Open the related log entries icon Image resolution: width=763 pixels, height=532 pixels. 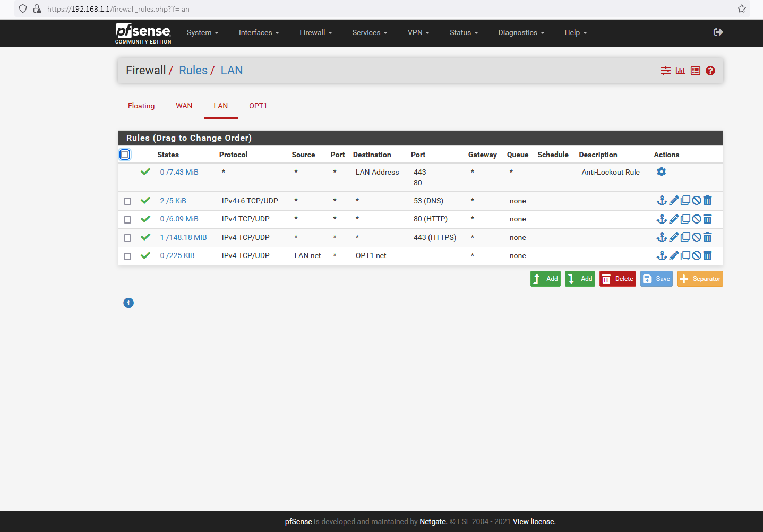coord(696,71)
